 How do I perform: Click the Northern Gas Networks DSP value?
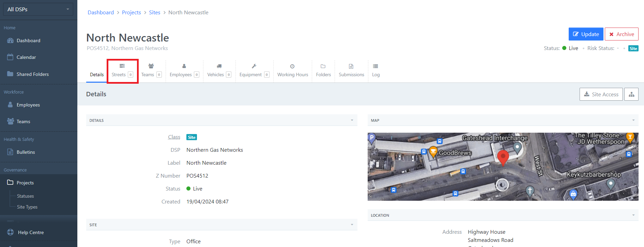[x=215, y=150]
